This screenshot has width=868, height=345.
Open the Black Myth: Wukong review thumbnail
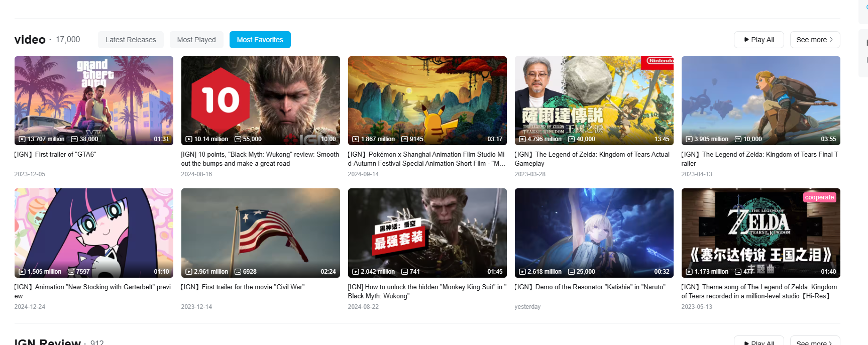pyautogui.click(x=261, y=100)
